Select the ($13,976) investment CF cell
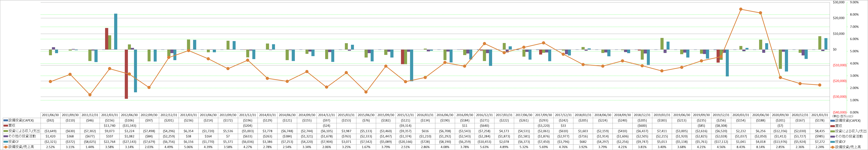Viewport: 868px width, 150px height. [x=780, y=142]
